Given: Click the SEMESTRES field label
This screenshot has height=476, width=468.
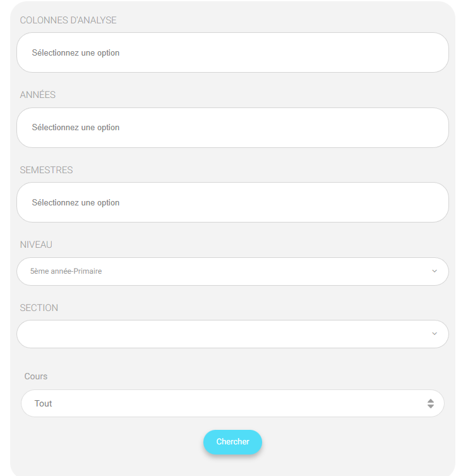Looking at the screenshot, I should click(x=46, y=169).
